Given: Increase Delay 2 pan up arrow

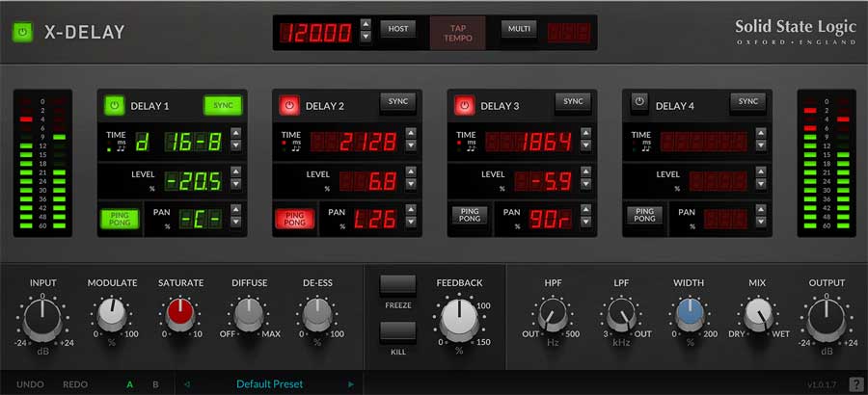Looking at the screenshot, I should point(411,209).
